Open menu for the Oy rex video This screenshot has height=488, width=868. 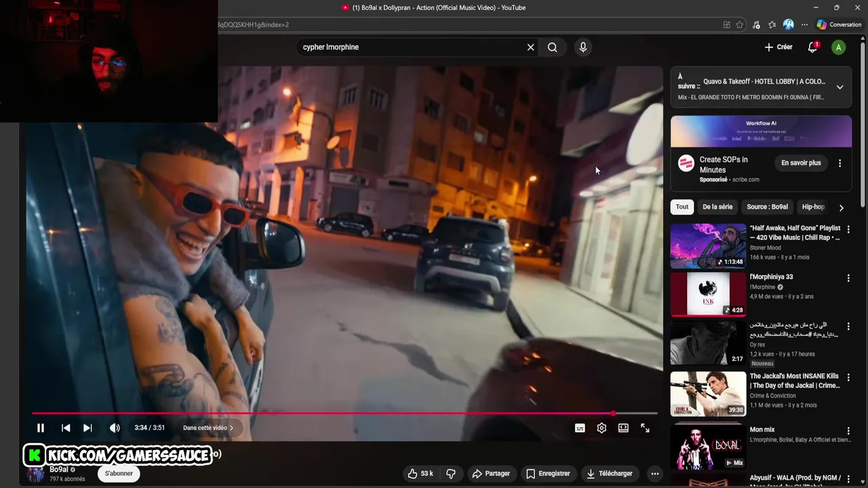(848, 327)
